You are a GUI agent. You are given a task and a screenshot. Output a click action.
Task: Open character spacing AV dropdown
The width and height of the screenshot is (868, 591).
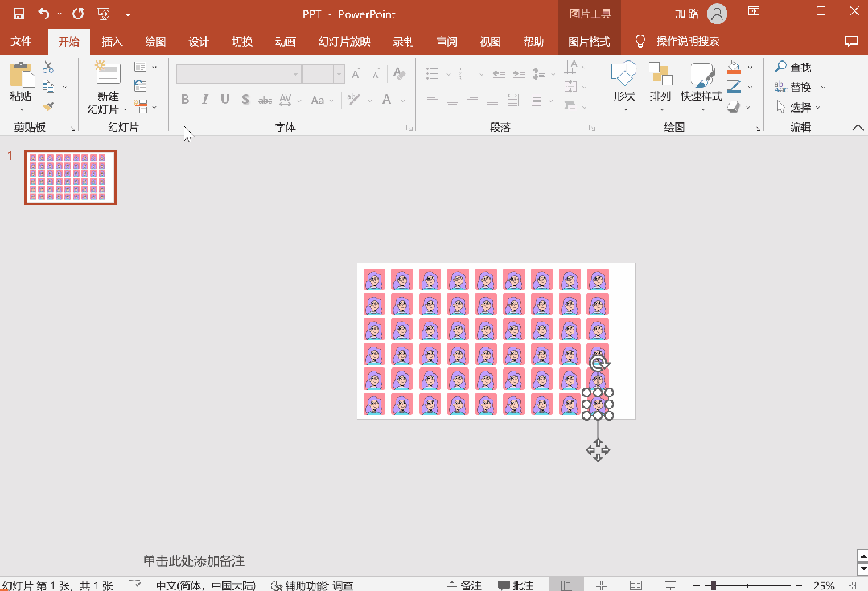point(290,100)
